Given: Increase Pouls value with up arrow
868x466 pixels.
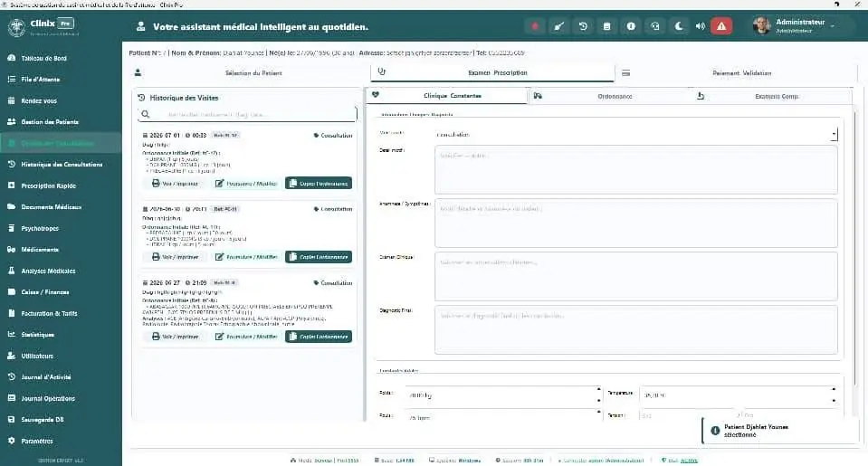Looking at the screenshot, I should (598, 412).
